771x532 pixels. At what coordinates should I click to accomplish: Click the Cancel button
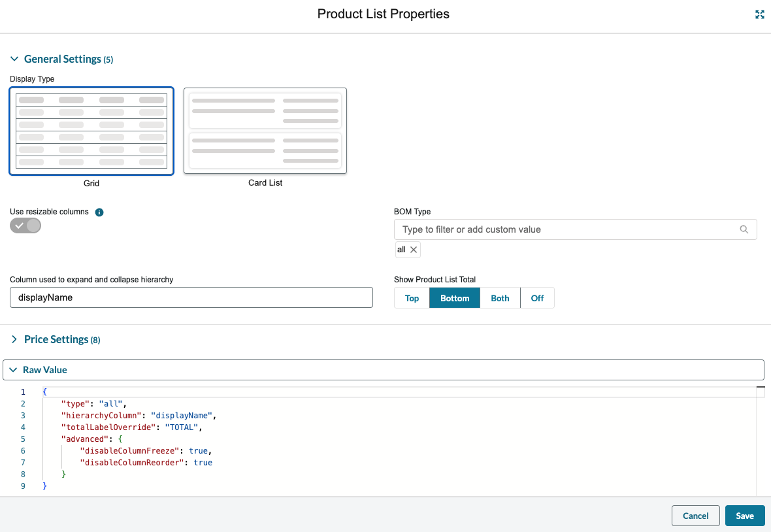coord(696,516)
